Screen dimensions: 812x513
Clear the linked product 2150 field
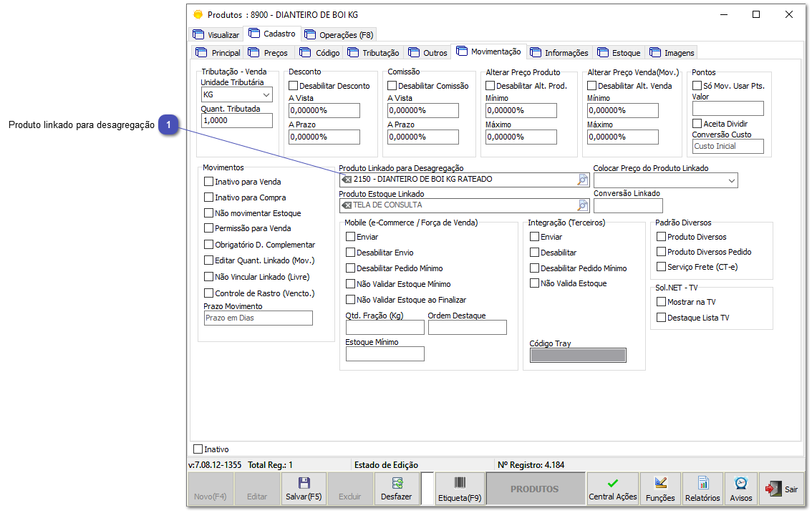pos(347,180)
